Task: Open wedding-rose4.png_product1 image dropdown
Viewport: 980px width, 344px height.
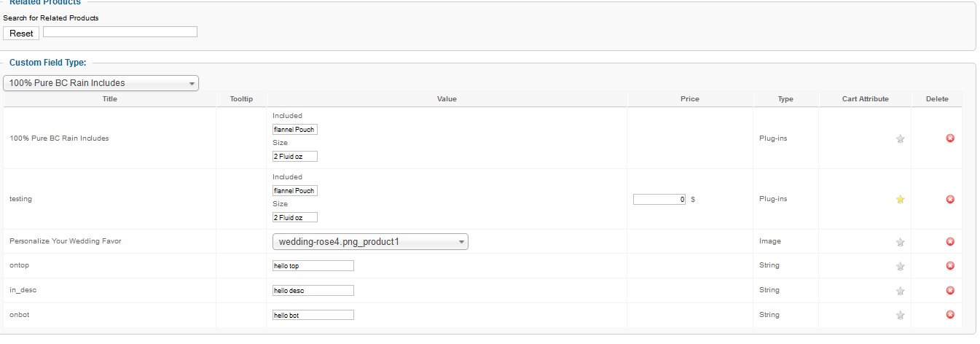Action: pos(370,242)
